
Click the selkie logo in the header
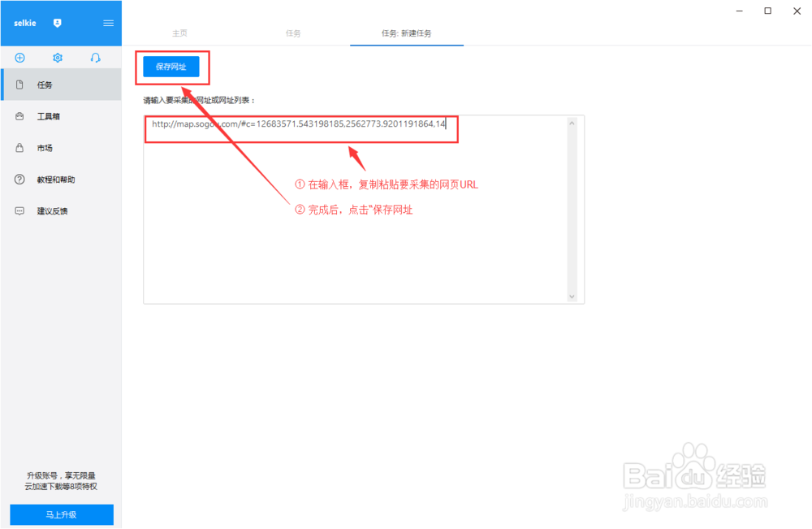[x=24, y=23]
